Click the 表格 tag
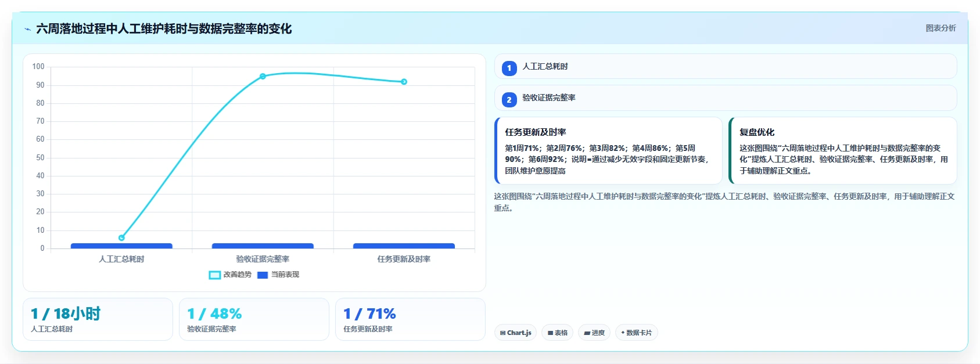980x364 pixels. 558,333
